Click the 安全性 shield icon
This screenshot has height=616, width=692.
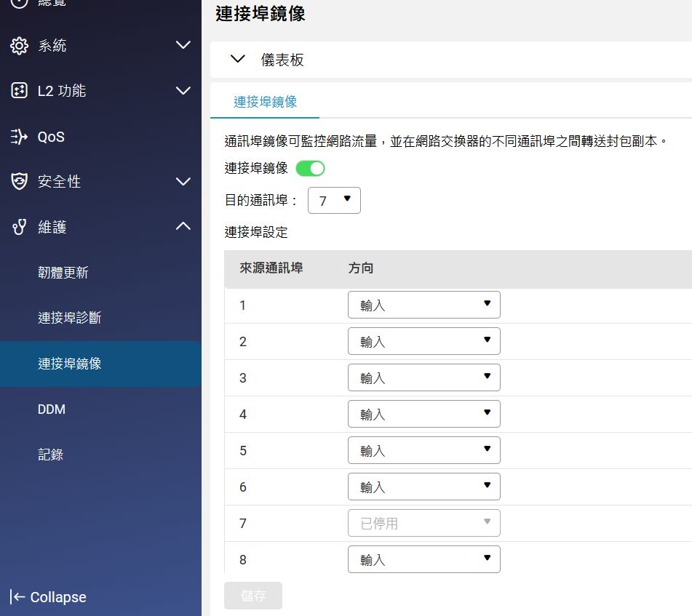[19, 181]
